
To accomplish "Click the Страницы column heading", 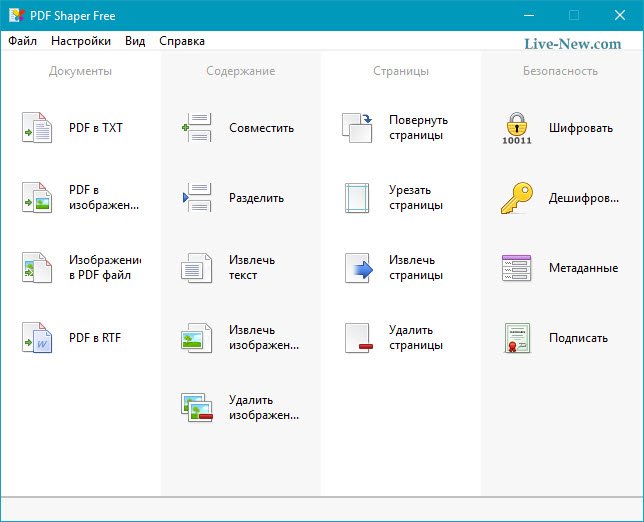I will pyautogui.click(x=401, y=71).
